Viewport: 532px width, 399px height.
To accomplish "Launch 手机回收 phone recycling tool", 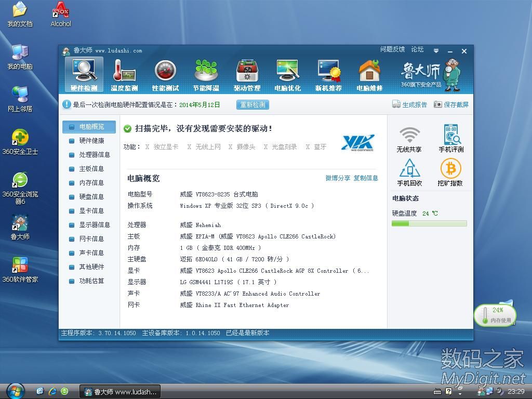I will [409, 172].
